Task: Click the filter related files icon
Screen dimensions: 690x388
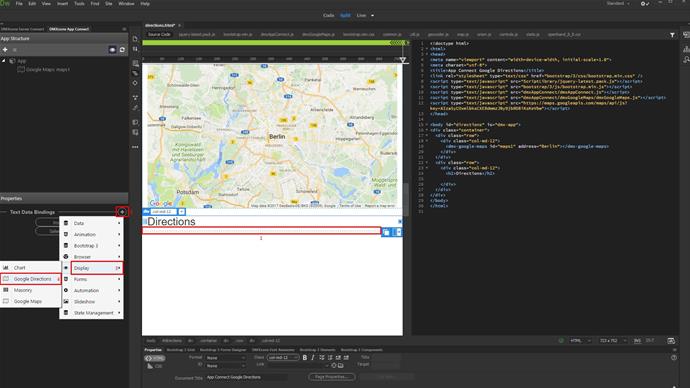Action: click(x=672, y=35)
